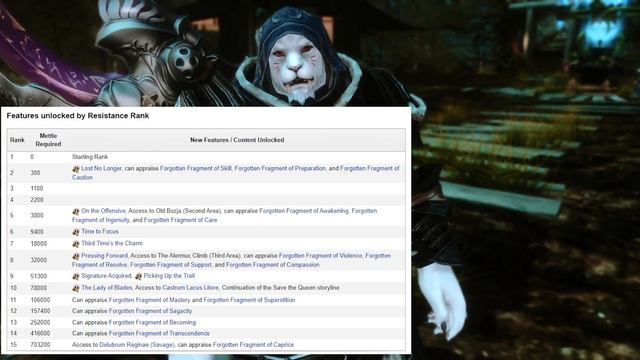Click the 106000 mettle value
Viewport: 640px width, 360px height.
pyautogui.click(x=40, y=300)
